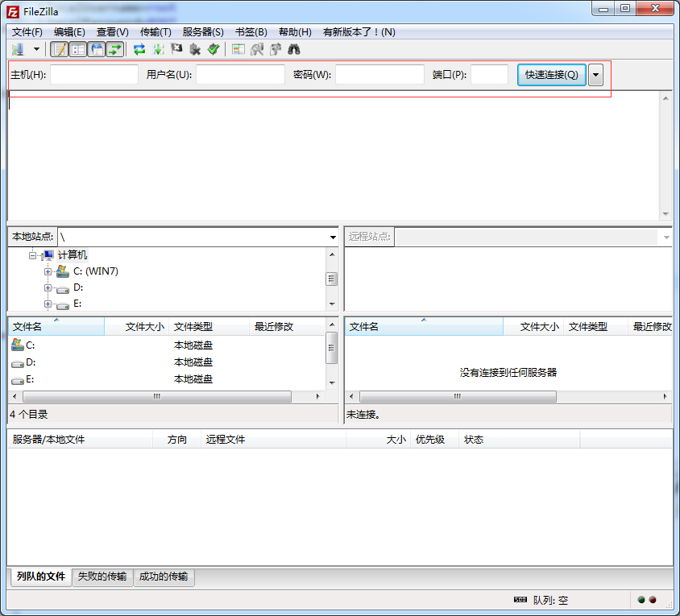Image resolution: width=680 pixels, height=616 pixels.
Task: Select C: (WIN7) in the local tree
Action: tap(96, 271)
